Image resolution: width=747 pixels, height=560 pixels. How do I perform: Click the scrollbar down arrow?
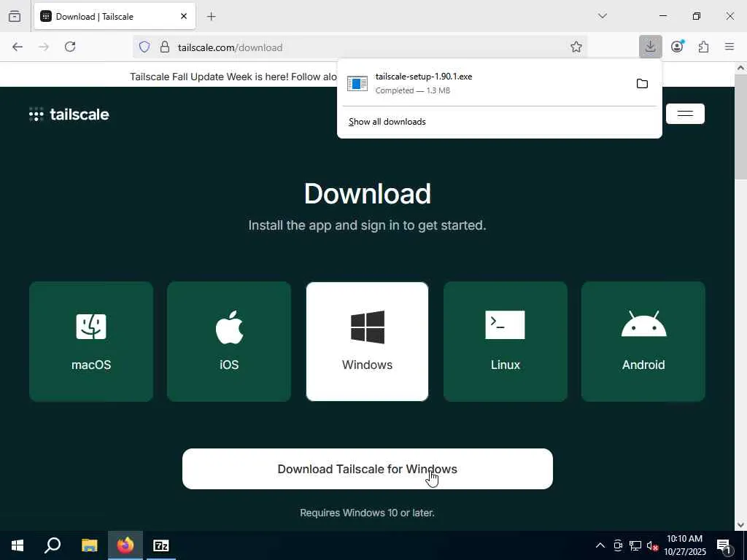[x=740, y=525]
